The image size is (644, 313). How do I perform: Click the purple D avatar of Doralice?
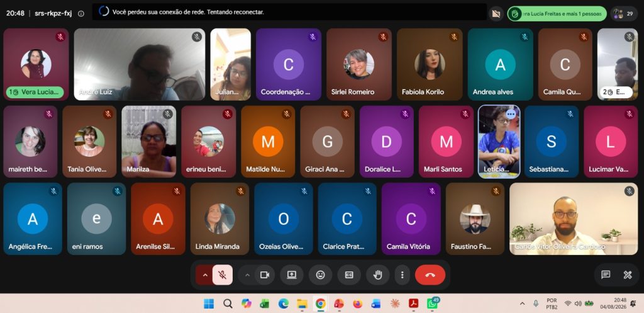[387, 142]
